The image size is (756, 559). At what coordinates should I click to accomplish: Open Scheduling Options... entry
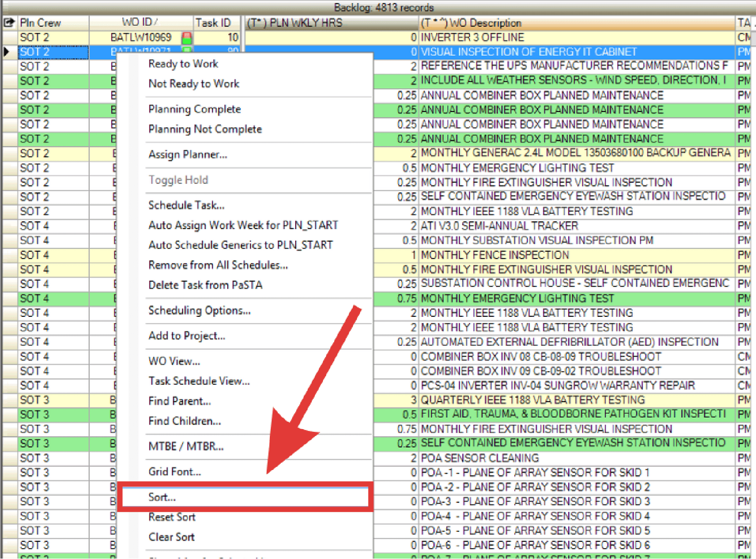199,311
